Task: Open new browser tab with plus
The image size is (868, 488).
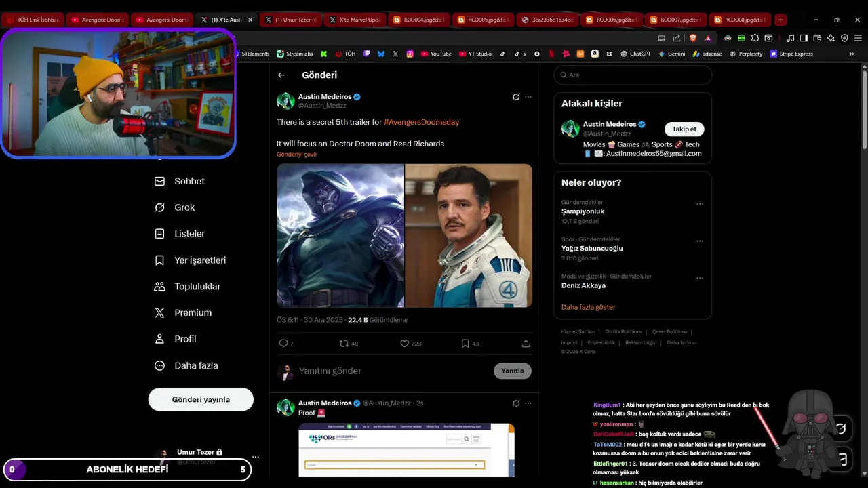Action: pyautogui.click(x=781, y=20)
